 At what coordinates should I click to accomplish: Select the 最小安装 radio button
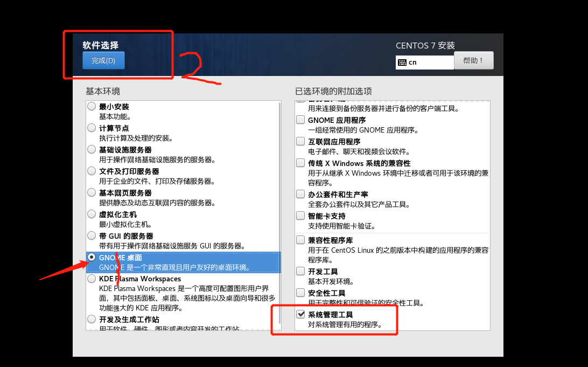point(92,106)
